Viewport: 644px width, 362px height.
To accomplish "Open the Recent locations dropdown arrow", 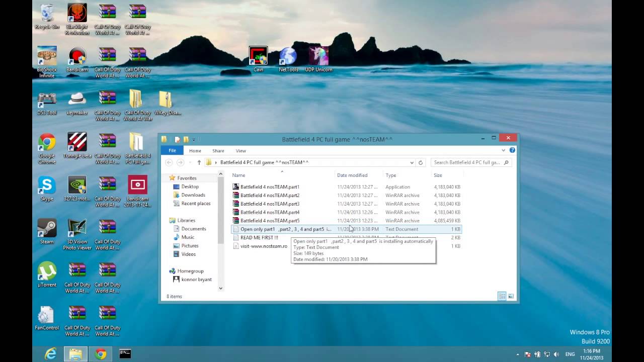I will tap(190, 162).
